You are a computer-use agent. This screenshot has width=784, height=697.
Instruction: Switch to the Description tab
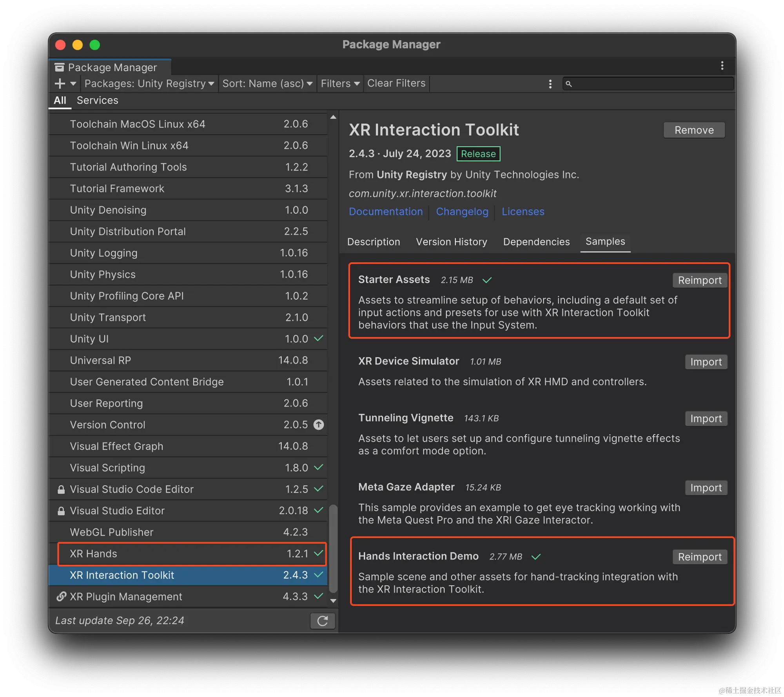tap(374, 242)
